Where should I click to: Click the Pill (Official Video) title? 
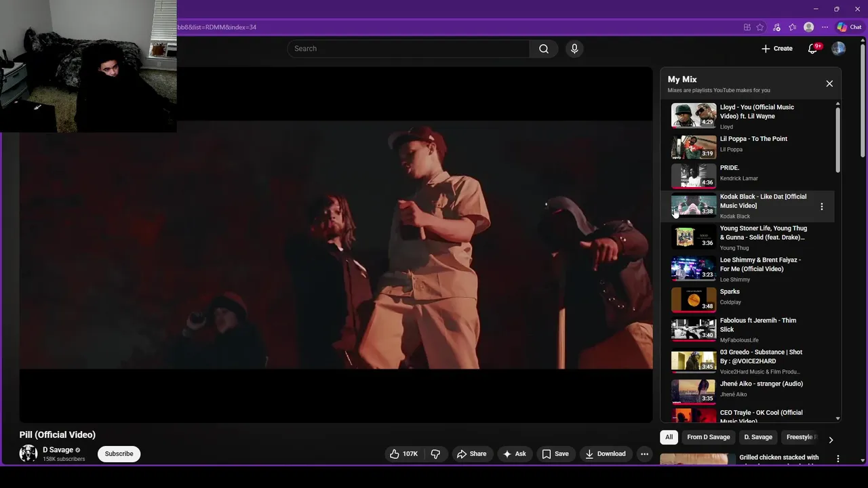(58, 434)
